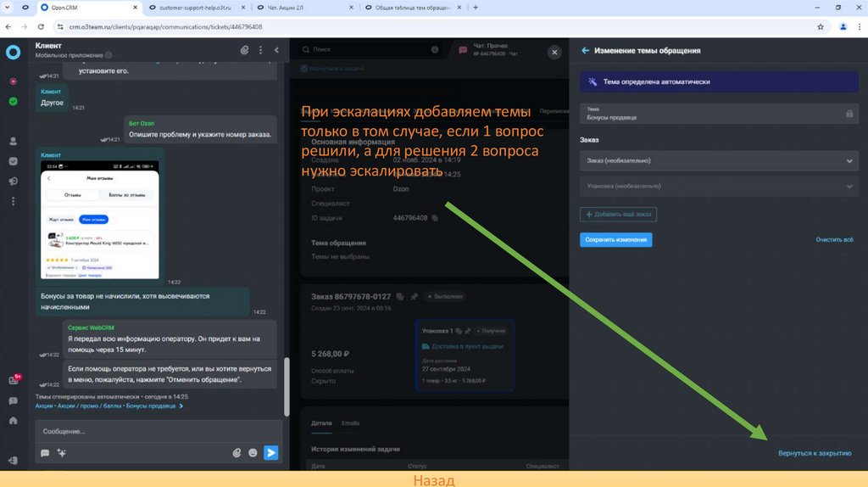Click the browser back arrow

(8, 26)
